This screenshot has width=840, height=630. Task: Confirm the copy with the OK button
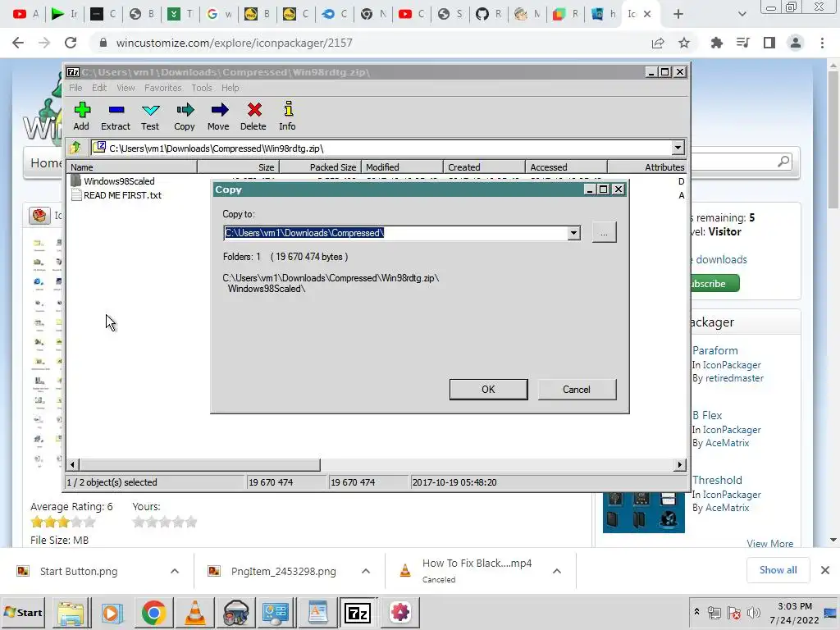click(x=488, y=390)
